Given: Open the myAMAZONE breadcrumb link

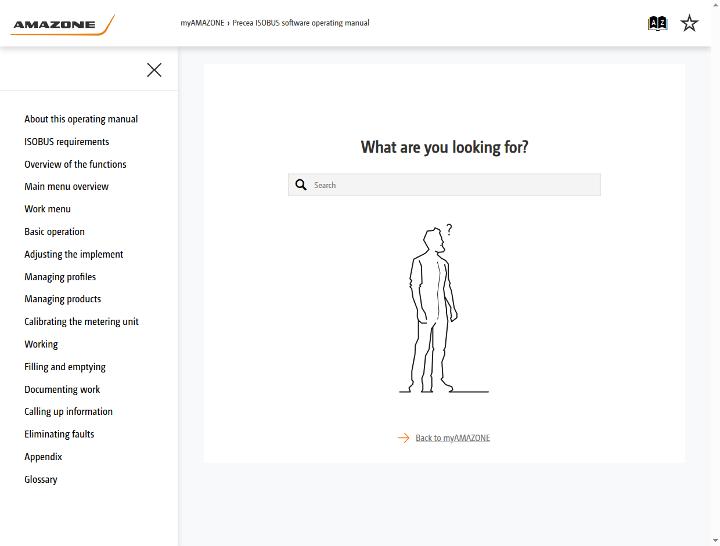Looking at the screenshot, I should point(202,23).
